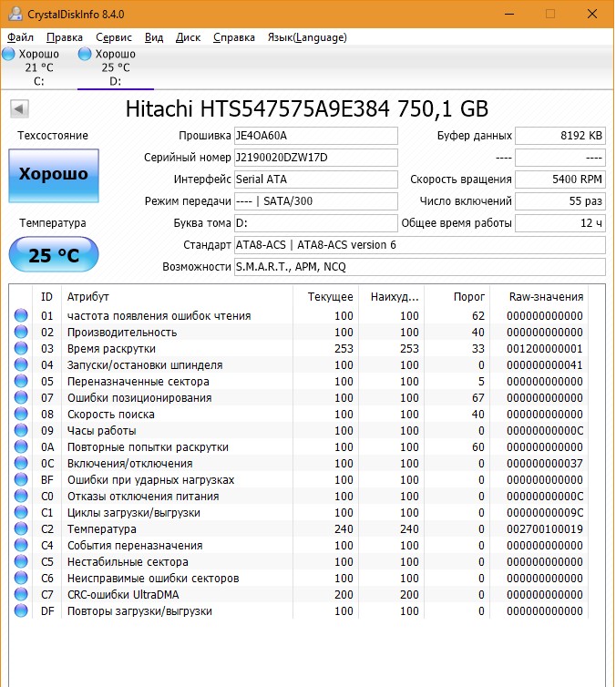Open the Сервис menu
The width and height of the screenshot is (616, 687).
point(114,37)
